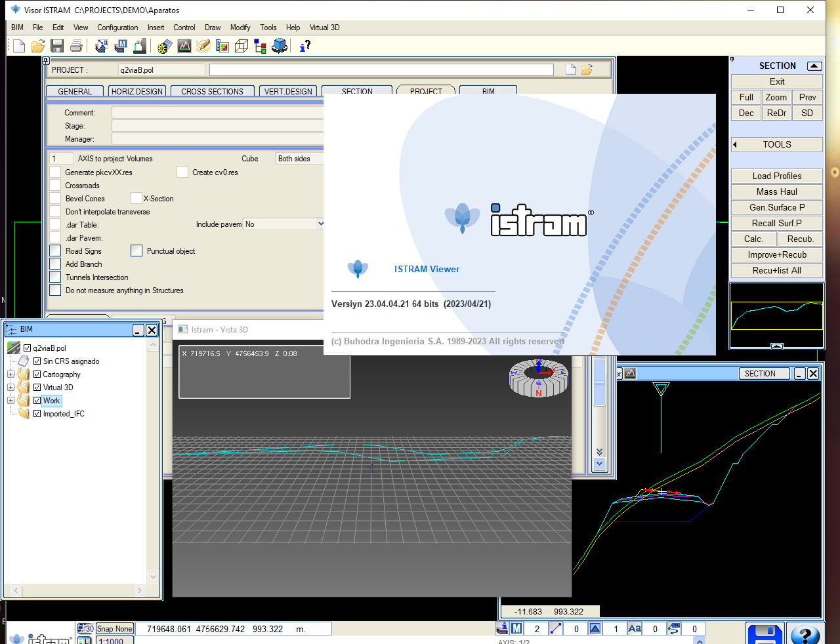Click the New file toolbar icon
Screen dimensions: 840x644
click(x=19, y=46)
